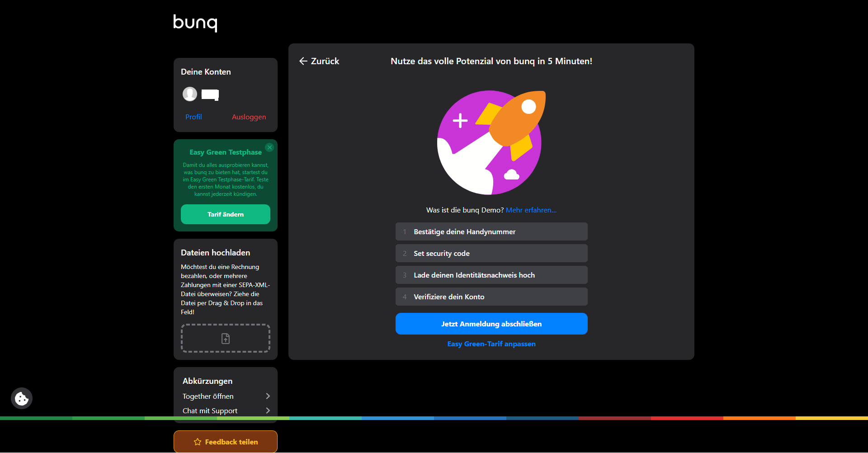Select step 1 Bestätige deine Handynummer
The width and height of the screenshot is (868, 453).
click(x=491, y=231)
